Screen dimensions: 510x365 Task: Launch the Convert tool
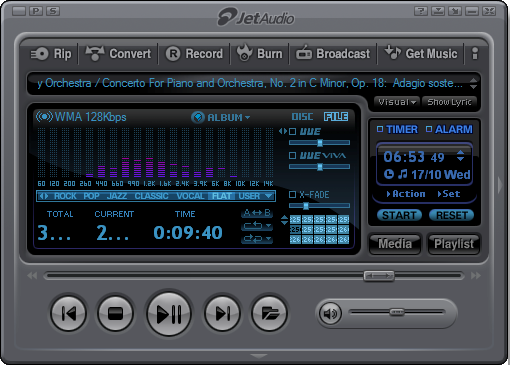point(118,54)
